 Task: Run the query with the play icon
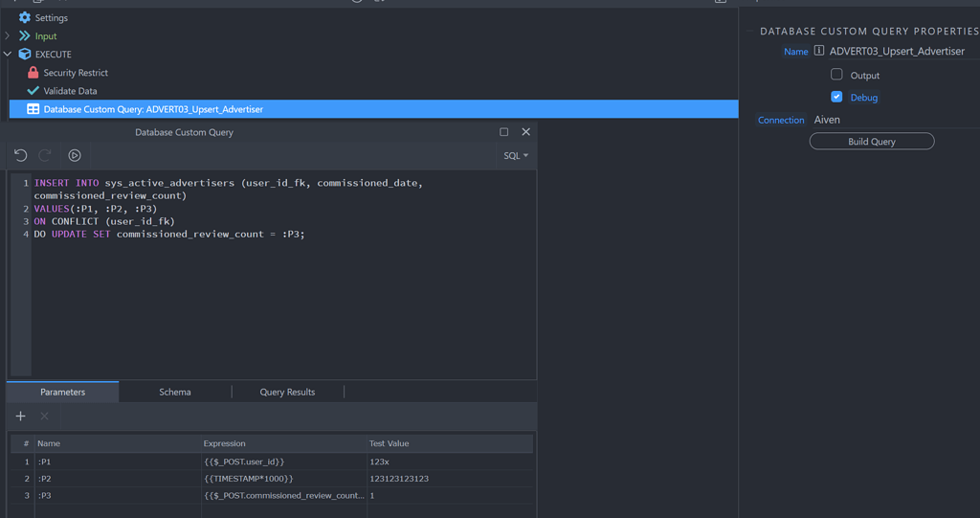(75, 155)
